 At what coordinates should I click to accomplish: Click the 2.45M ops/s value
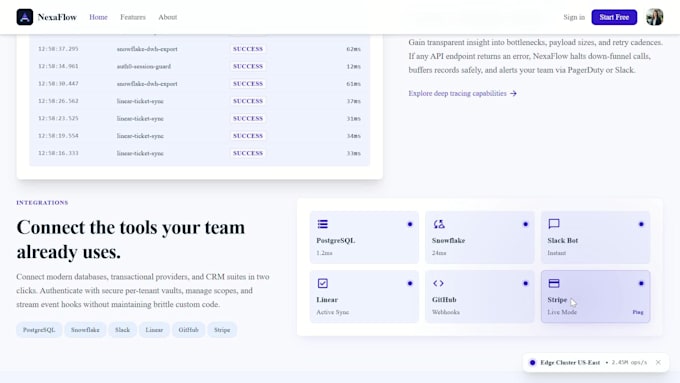coord(629,362)
